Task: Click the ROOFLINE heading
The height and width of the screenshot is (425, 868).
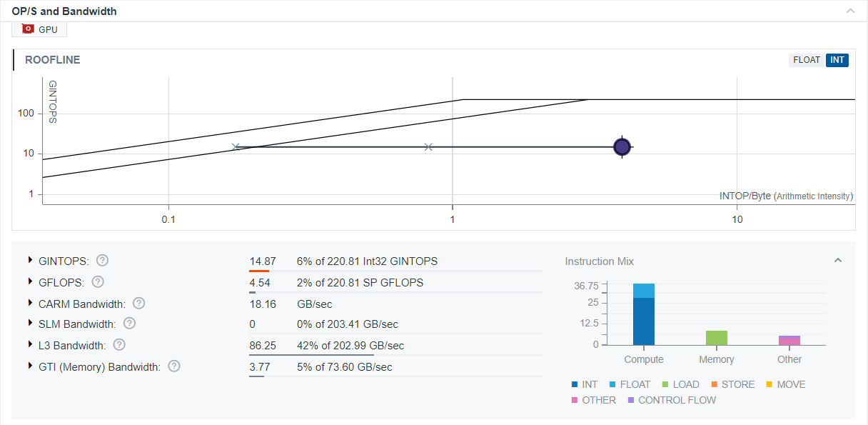Action: pyautogui.click(x=53, y=60)
